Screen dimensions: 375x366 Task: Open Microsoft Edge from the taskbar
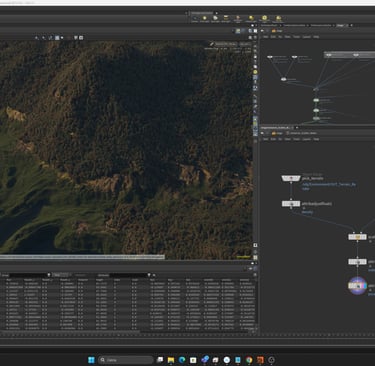(182, 360)
